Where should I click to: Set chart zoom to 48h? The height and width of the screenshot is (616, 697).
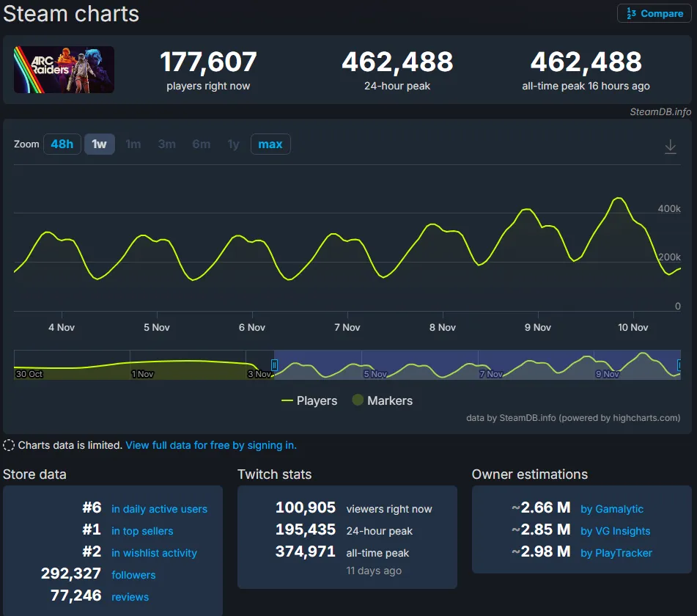point(62,144)
